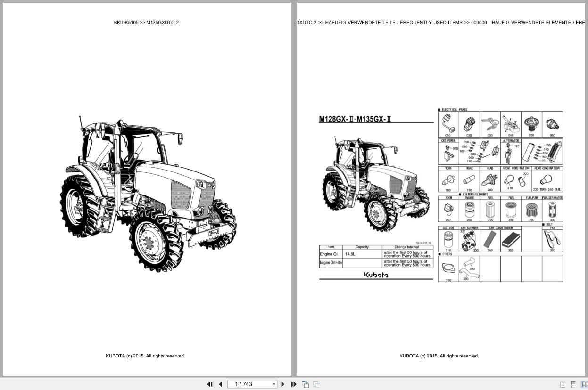
Task: Select fuel separator filter 300
Action: coord(552,211)
